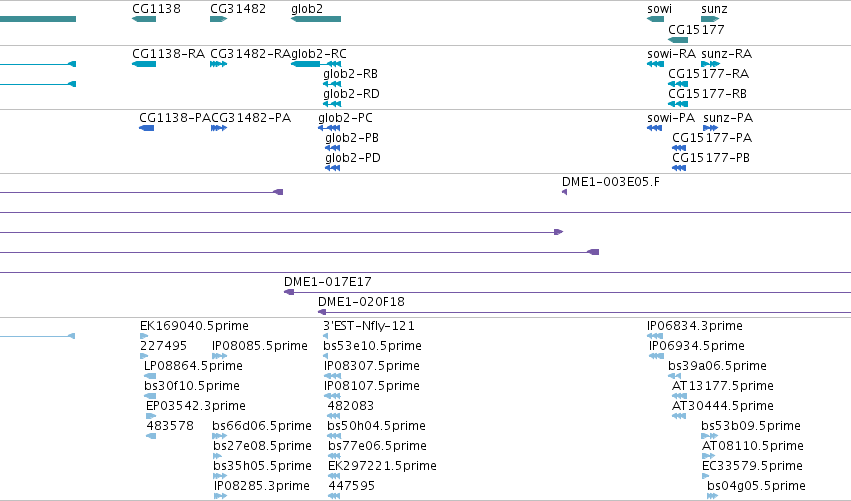The height and width of the screenshot is (501, 851).
Task: Click EST 447595 label
Action: pos(352,486)
